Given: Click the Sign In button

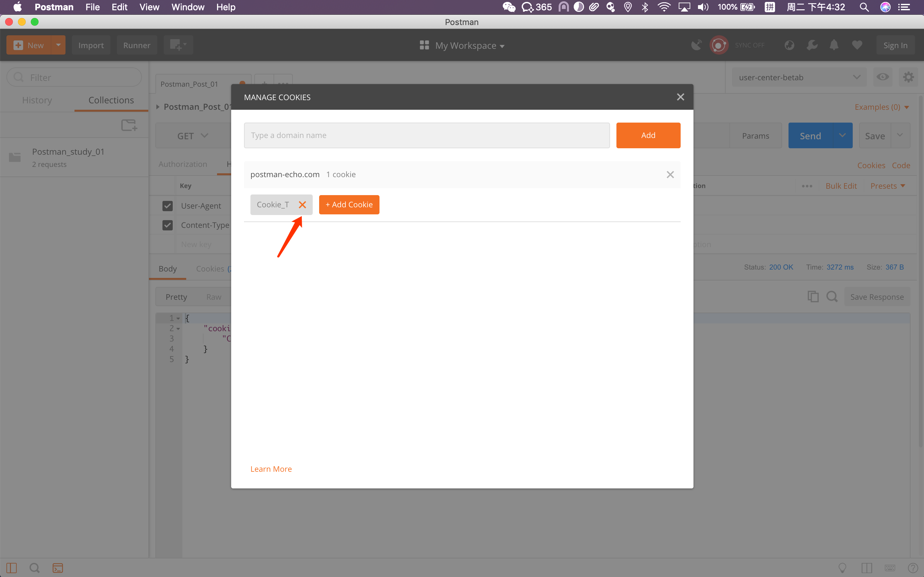Looking at the screenshot, I should 895,45.
